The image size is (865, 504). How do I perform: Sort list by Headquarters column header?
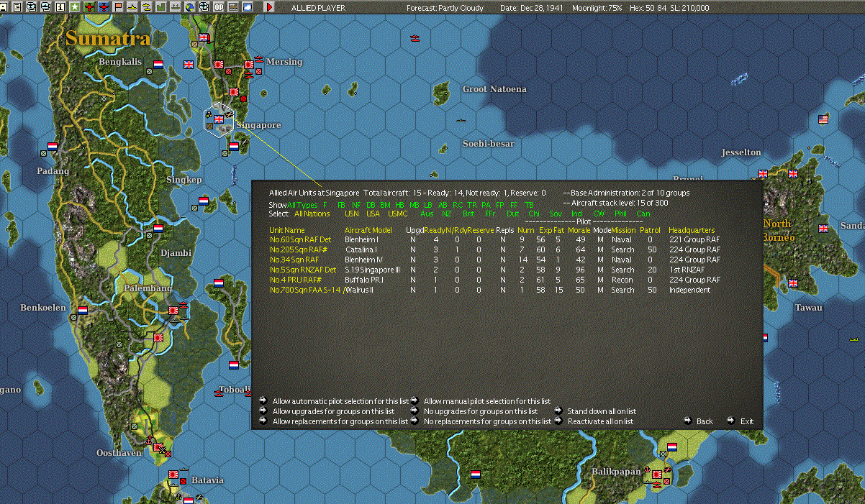[692, 230]
